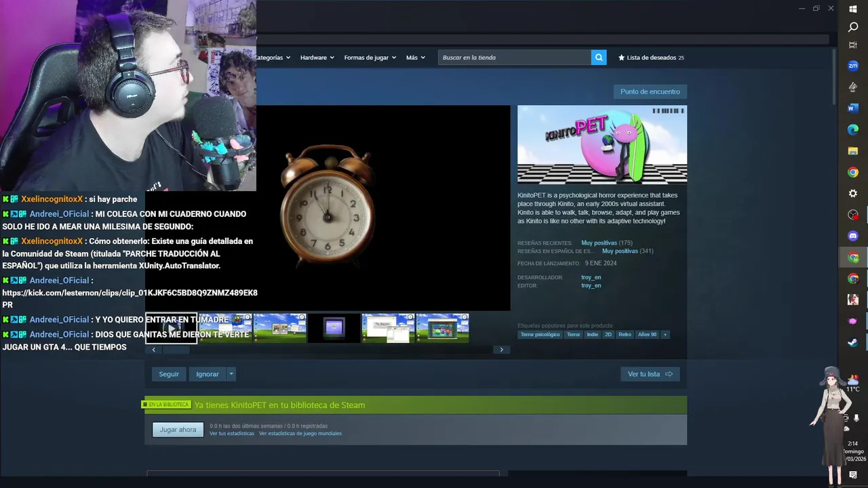Open Punto de encuentro hub
This screenshot has height=488, width=868.
click(x=650, y=91)
